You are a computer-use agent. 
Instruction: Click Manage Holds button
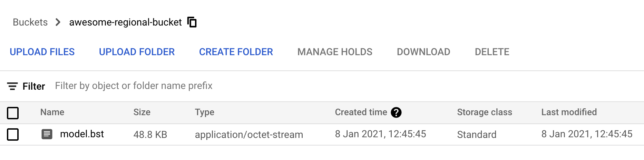tap(335, 52)
